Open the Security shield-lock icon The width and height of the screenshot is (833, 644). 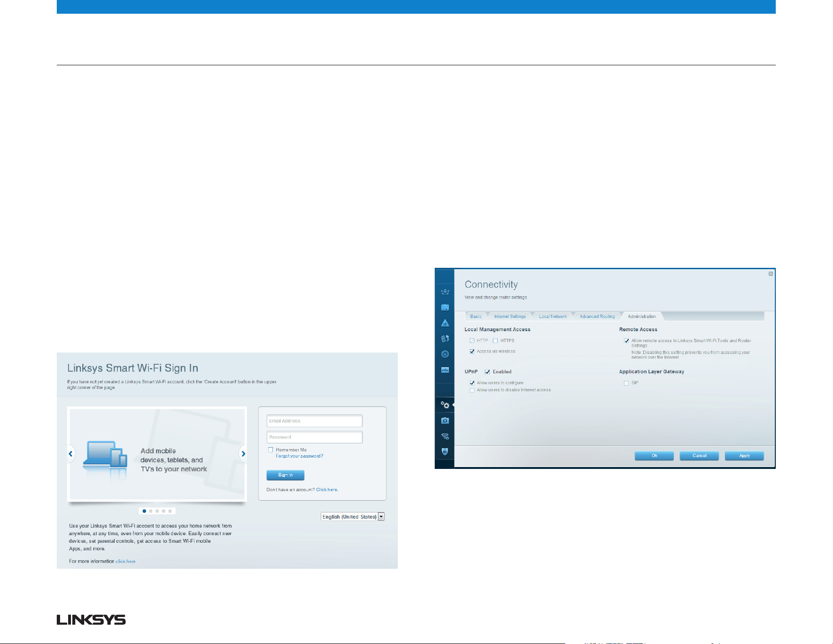pos(445,452)
